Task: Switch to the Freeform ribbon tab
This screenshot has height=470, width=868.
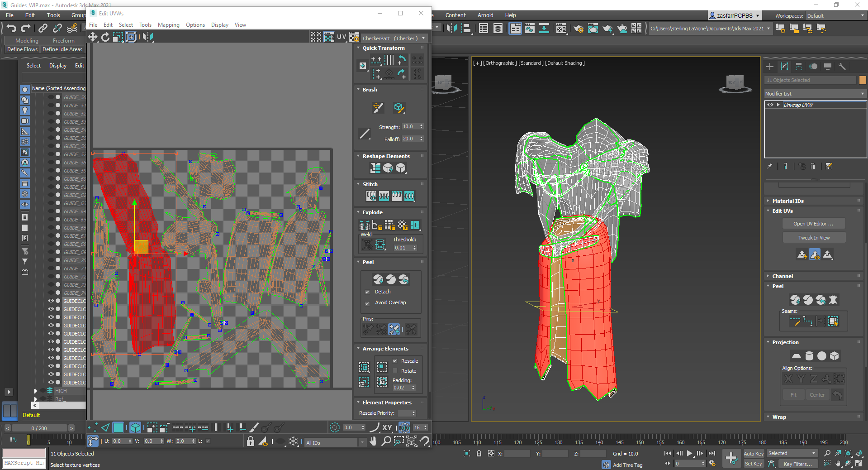Action: point(63,40)
